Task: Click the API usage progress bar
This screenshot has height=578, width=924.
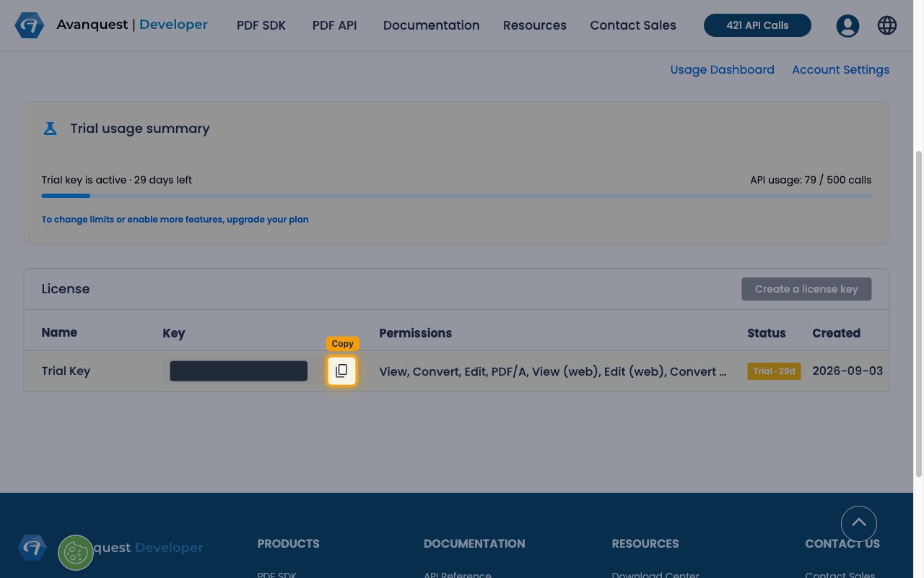Action: coord(456,196)
